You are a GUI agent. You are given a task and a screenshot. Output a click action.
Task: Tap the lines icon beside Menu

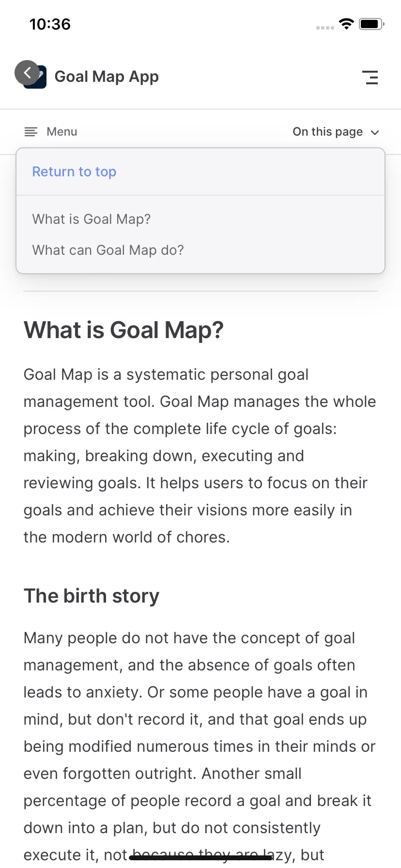click(31, 132)
